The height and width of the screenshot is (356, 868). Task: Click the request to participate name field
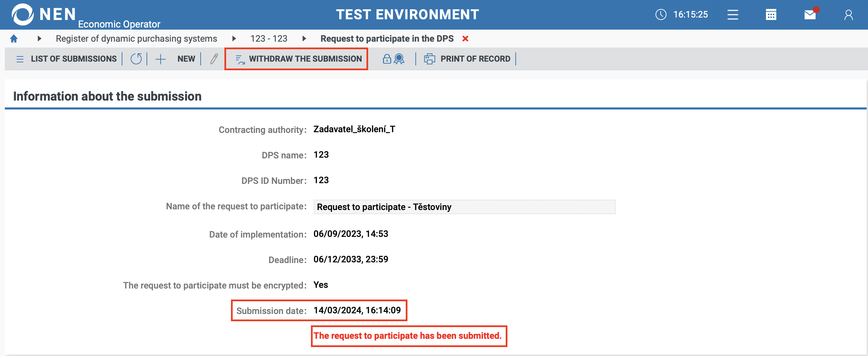point(464,207)
